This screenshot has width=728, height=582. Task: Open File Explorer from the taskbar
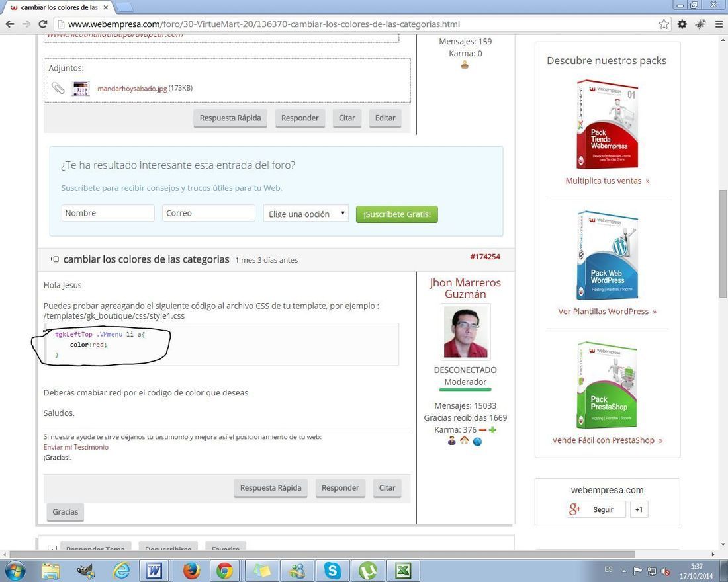[x=50, y=571]
